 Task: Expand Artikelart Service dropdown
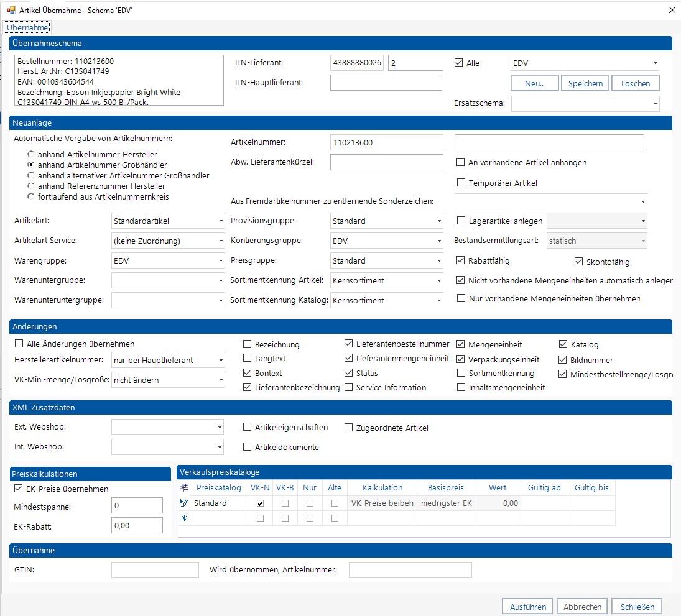[221, 241]
